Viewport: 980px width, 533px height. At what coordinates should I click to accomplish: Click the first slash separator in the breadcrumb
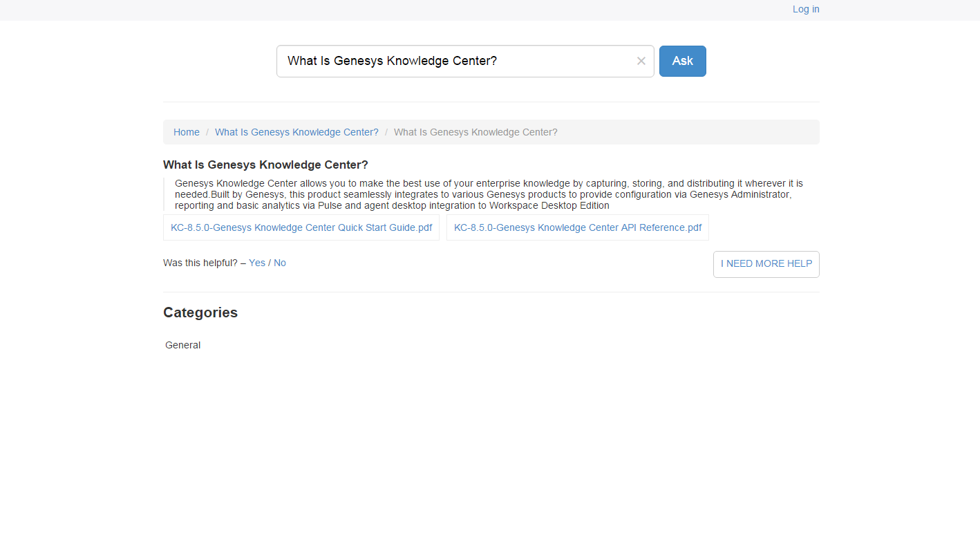[x=207, y=132]
